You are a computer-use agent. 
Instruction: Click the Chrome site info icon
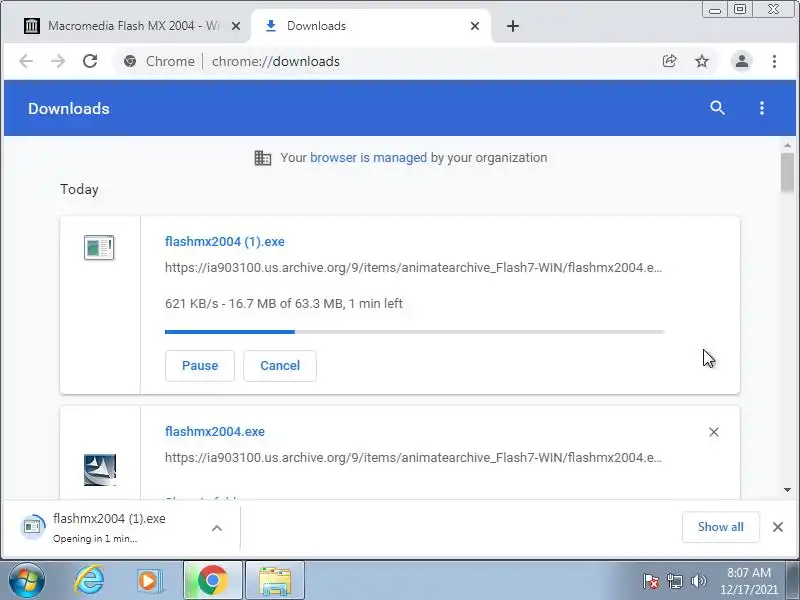point(130,61)
